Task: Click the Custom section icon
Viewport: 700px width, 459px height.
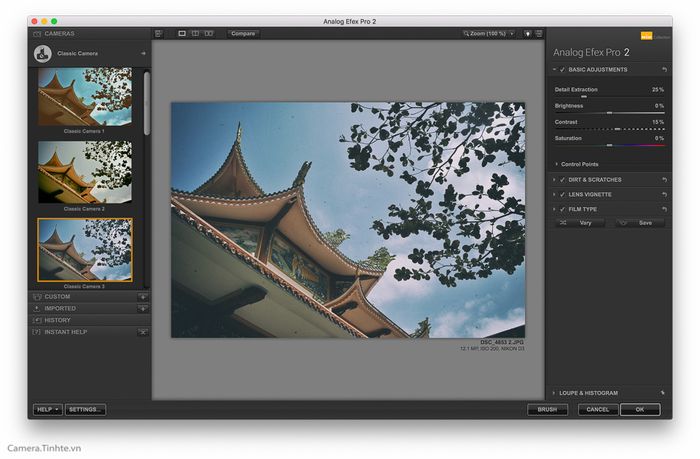Action: pos(37,297)
